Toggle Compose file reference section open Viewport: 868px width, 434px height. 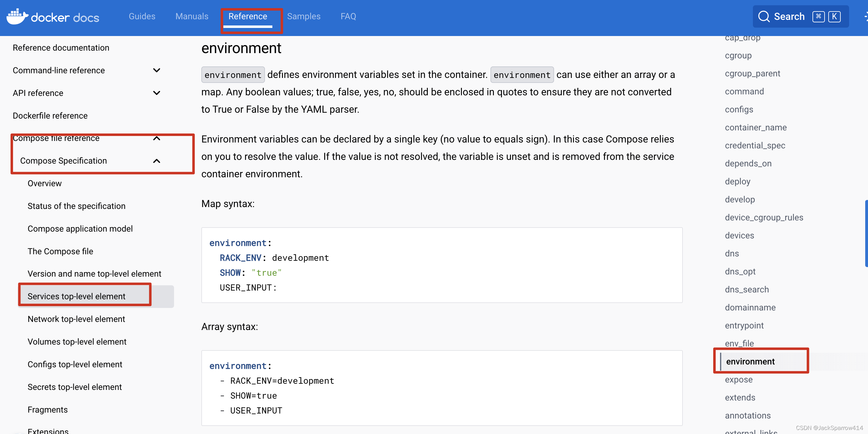tap(157, 138)
